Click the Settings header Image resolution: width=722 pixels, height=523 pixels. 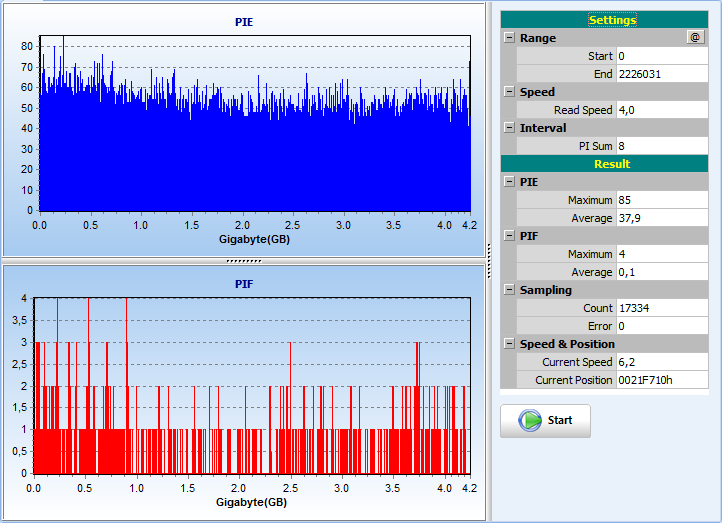604,20
